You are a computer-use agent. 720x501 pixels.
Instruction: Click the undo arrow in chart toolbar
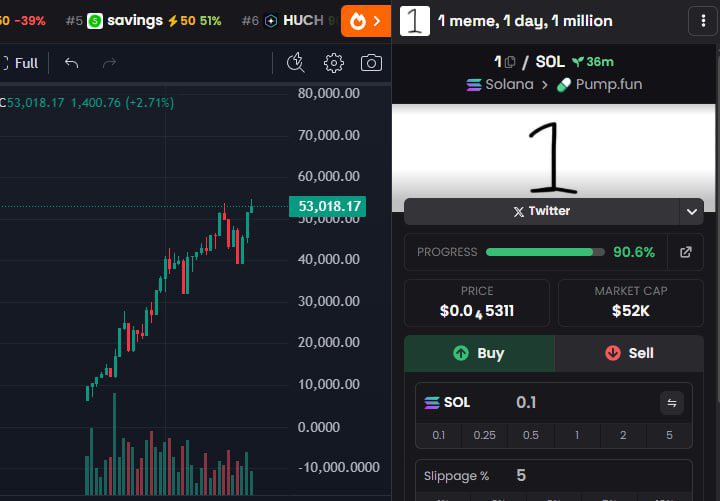coord(72,63)
